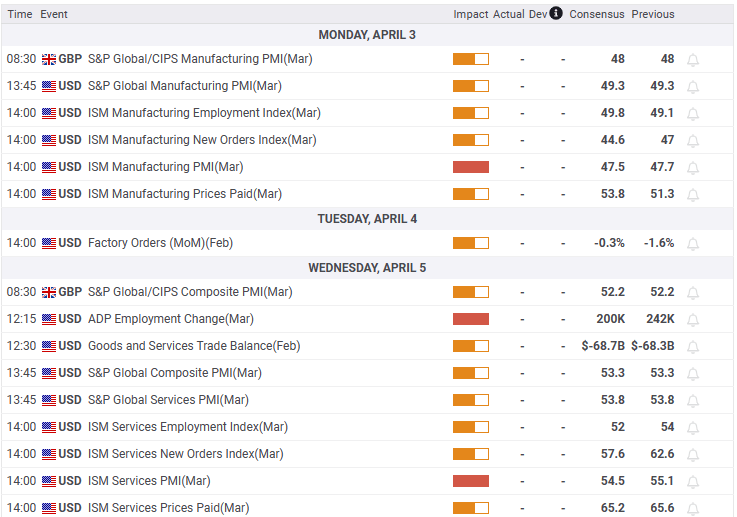737x517 pixels.
Task: Set alert bell for ISM Services New Orders
Action: [x=693, y=454]
